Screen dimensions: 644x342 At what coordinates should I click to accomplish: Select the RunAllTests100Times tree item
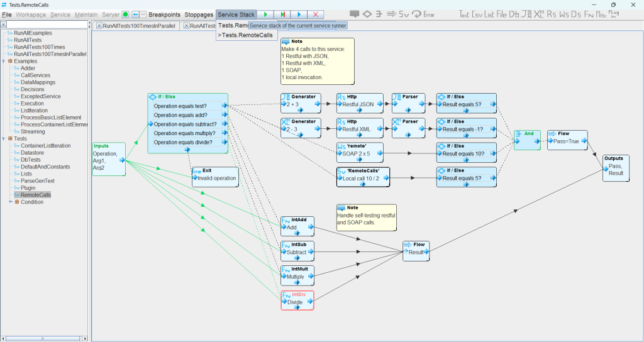tap(40, 47)
